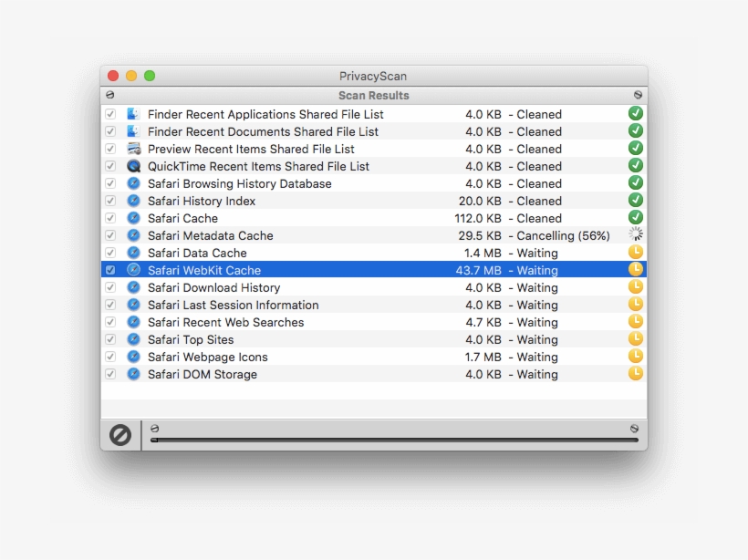The height and width of the screenshot is (560, 748).
Task: Click the PrivacyScan window title
Action: click(x=373, y=77)
